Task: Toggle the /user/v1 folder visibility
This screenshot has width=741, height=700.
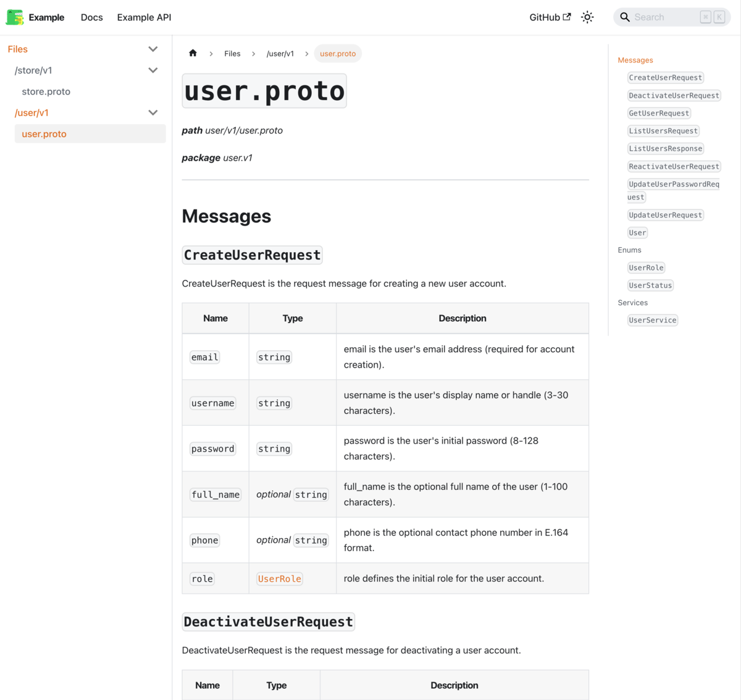Action: pyautogui.click(x=153, y=112)
